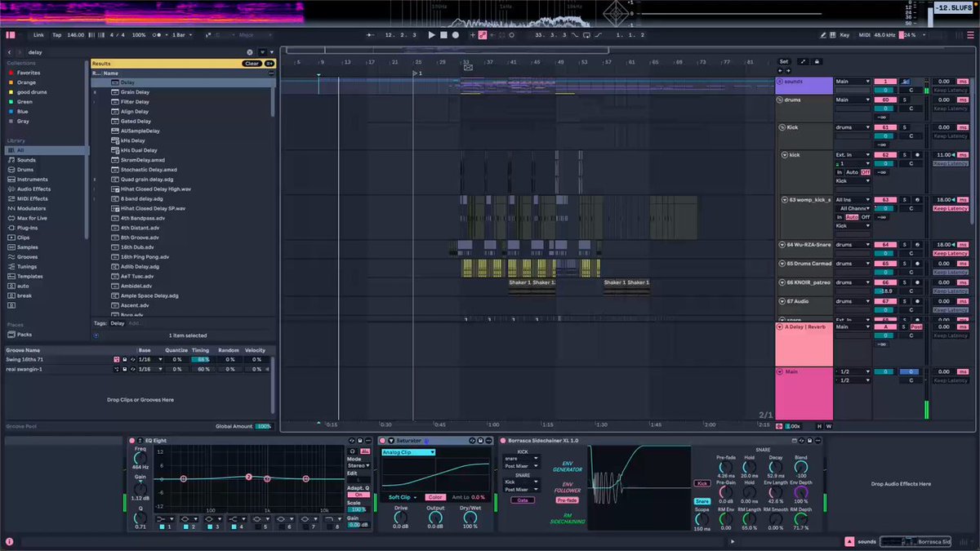Open the 1 Bar quantization dropdown
The image size is (980, 551).
(181, 35)
